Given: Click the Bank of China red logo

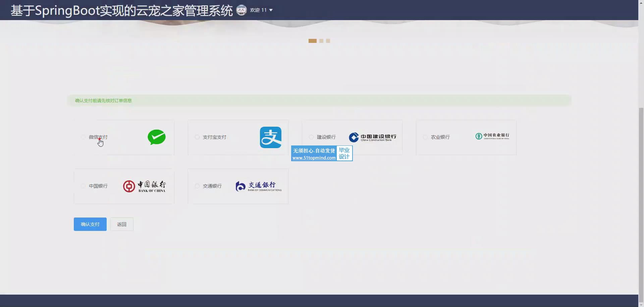Looking at the screenshot, I should (144, 186).
